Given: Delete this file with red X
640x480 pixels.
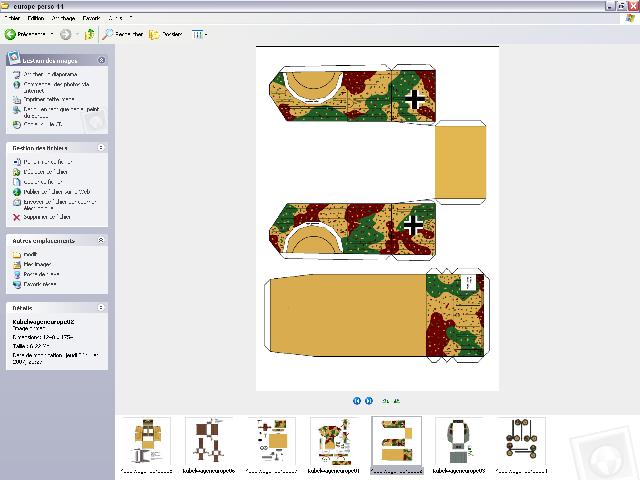Looking at the screenshot, I should coord(42,217).
